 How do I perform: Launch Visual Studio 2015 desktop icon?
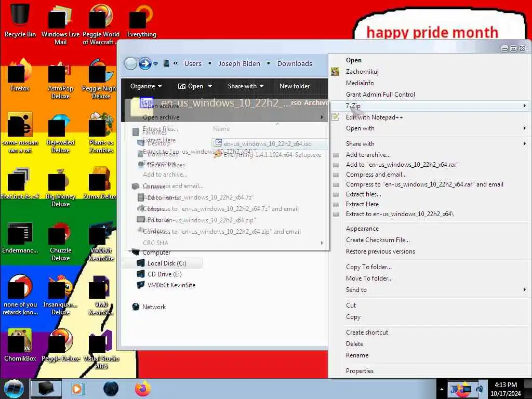pyautogui.click(x=101, y=350)
